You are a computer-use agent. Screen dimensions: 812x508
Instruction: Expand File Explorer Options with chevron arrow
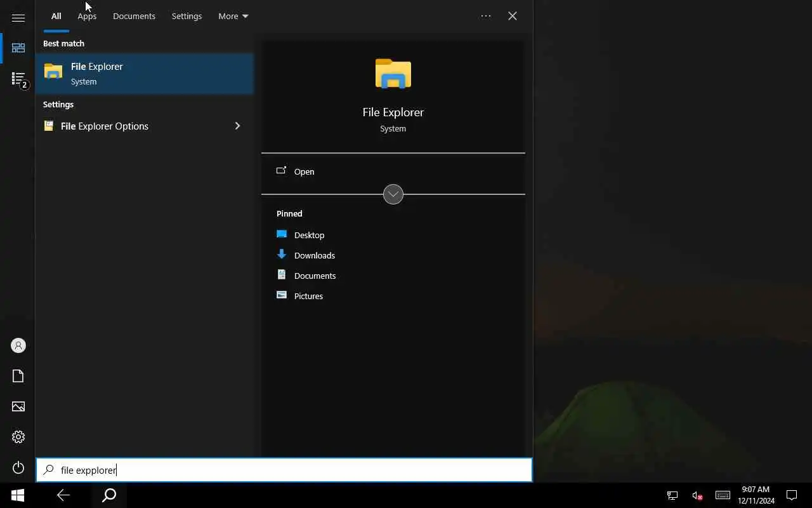pyautogui.click(x=237, y=126)
